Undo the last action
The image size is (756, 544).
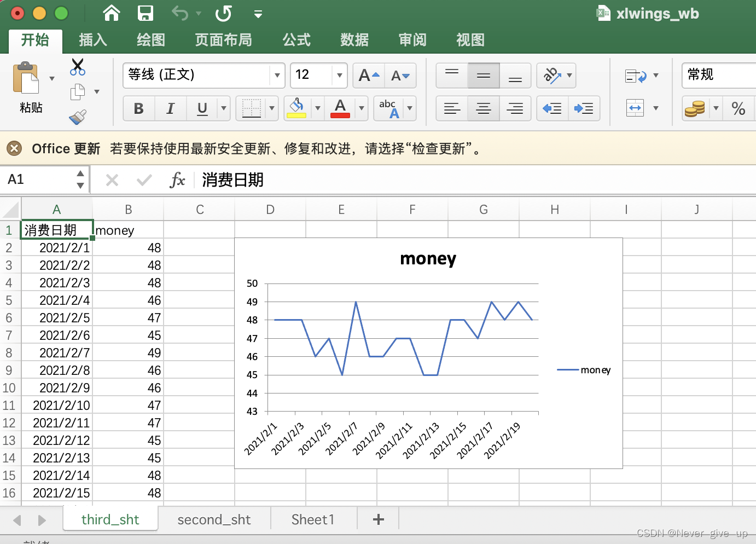pos(180,13)
